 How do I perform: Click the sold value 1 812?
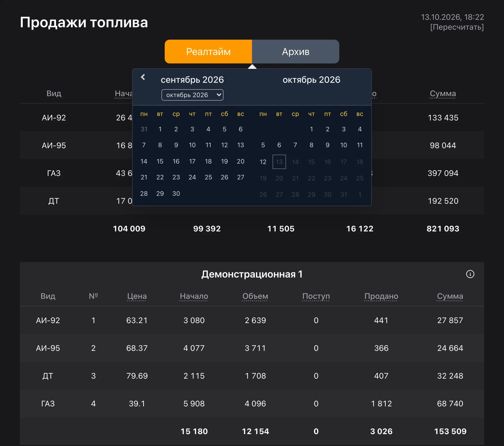(381, 404)
